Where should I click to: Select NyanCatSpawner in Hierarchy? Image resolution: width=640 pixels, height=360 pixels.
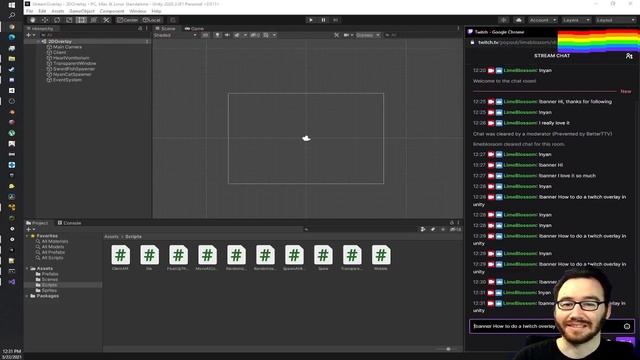[72, 74]
